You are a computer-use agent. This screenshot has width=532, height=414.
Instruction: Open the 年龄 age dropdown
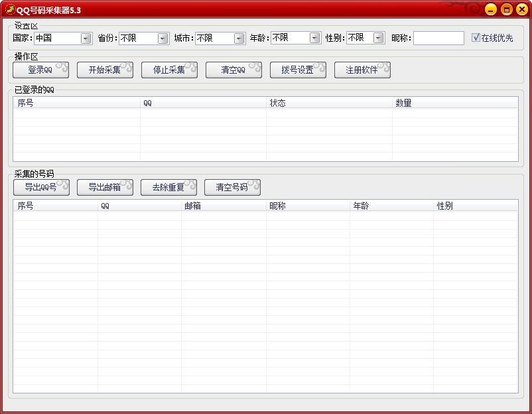tap(314, 38)
